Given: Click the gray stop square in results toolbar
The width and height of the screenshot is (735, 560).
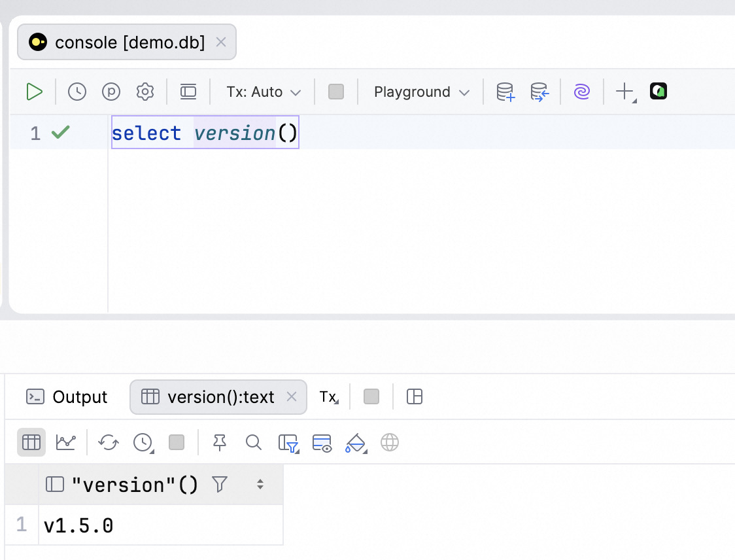Looking at the screenshot, I should [177, 442].
